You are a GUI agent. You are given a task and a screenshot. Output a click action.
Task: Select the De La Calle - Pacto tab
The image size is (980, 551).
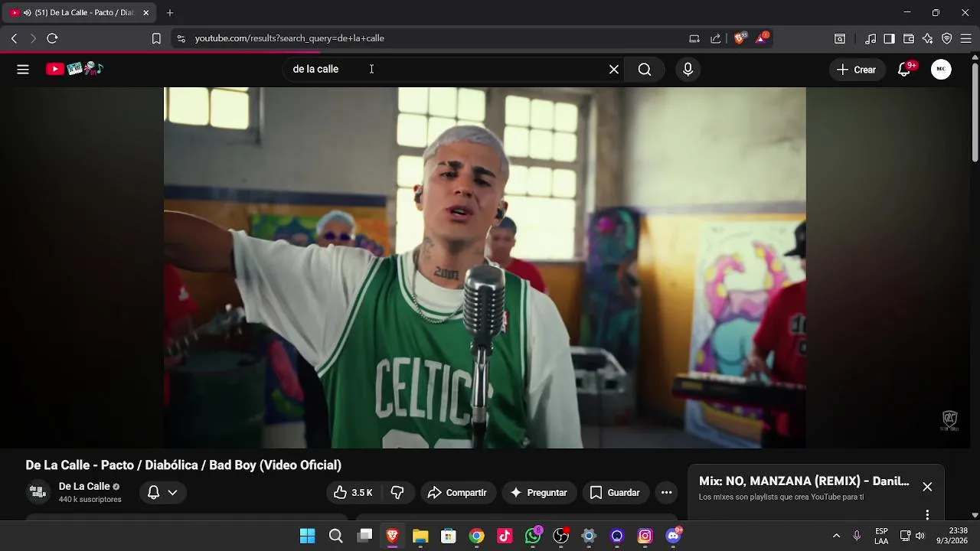(80, 12)
